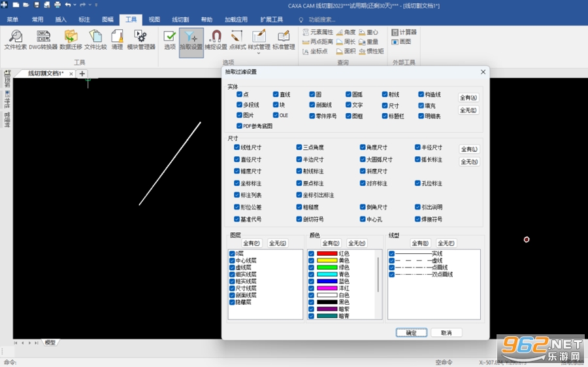Uncheck the 中心线层 layer checkbox
Screen dimensions: 588x367
tap(232, 260)
